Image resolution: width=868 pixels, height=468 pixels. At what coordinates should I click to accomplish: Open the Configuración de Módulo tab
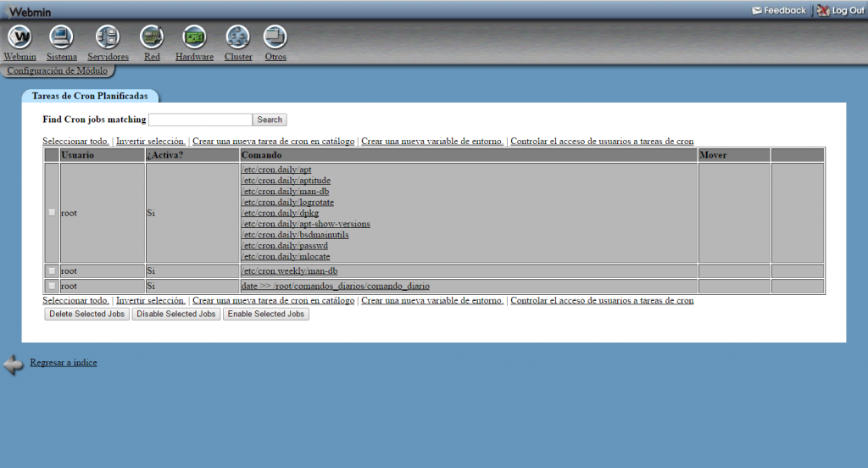click(57, 71)
